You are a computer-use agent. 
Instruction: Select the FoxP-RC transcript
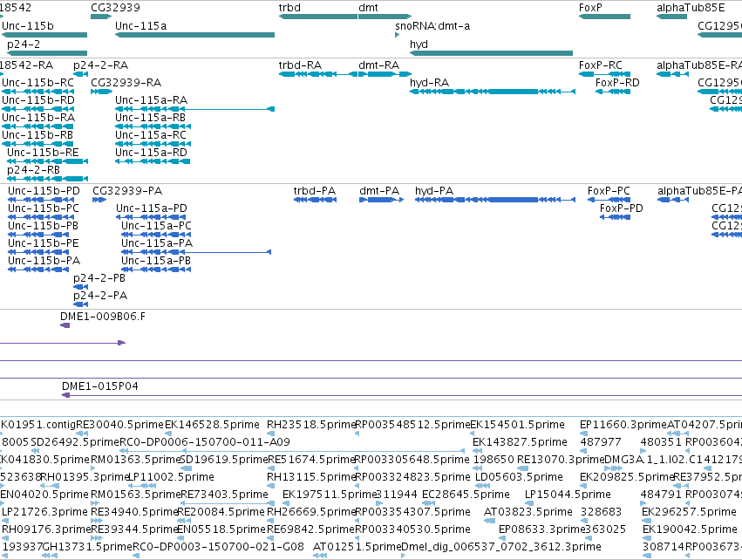point(604,74)
